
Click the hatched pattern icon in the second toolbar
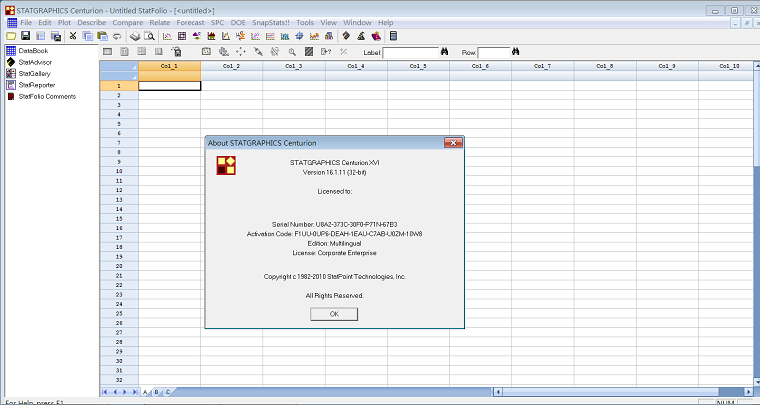click(x=308, y=52)
